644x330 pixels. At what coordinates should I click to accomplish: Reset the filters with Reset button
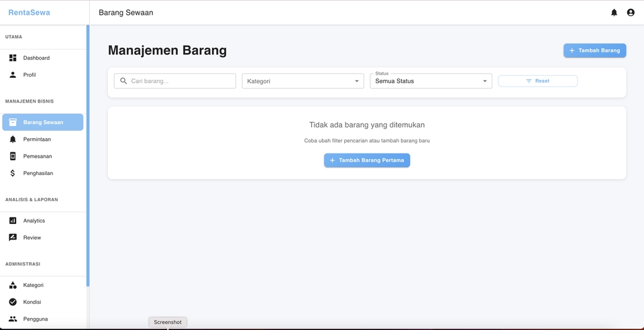pos(537,81)
